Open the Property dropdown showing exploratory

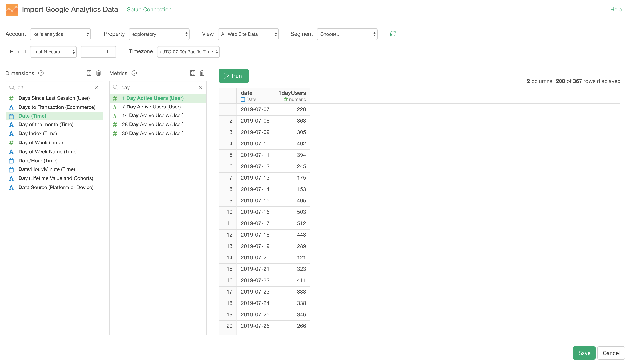(159, 34)
